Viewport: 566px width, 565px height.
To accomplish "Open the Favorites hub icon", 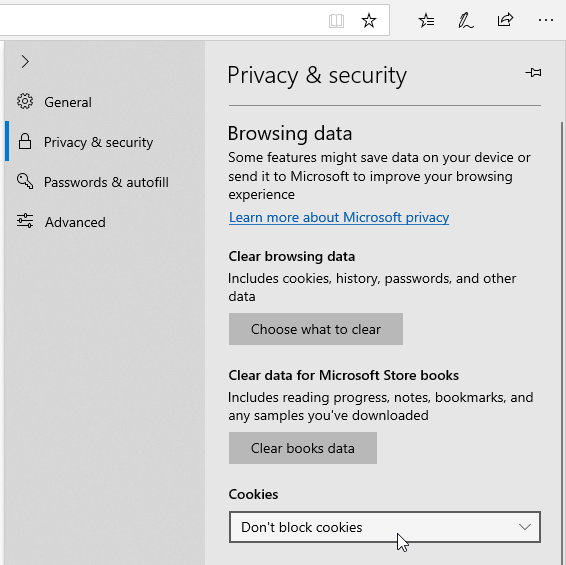I will pos(426,20).
